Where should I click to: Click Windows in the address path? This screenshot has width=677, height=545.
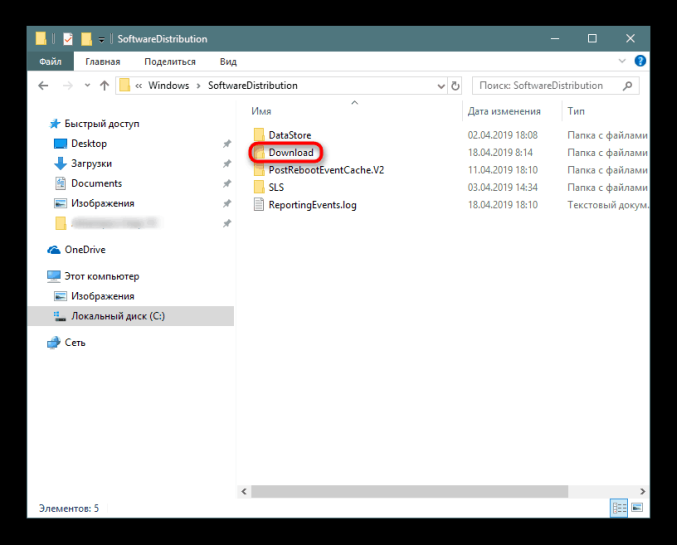click(169, 86)
